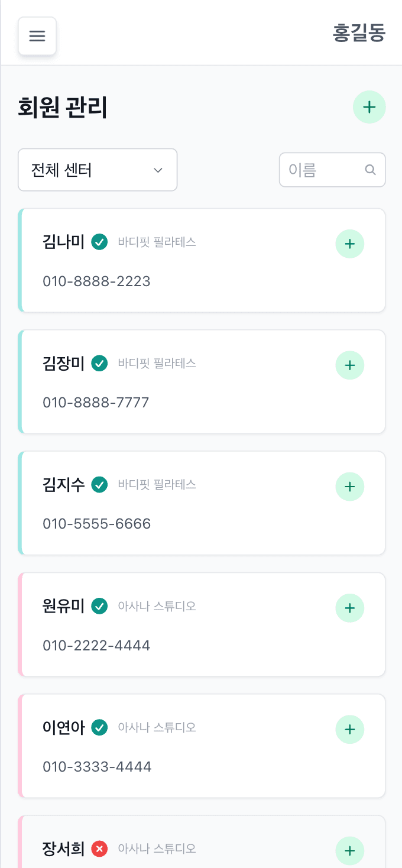Toggle the green check status beside 김지수
The width and height of the screenshot is (402, 868).
tap(99, 485)
